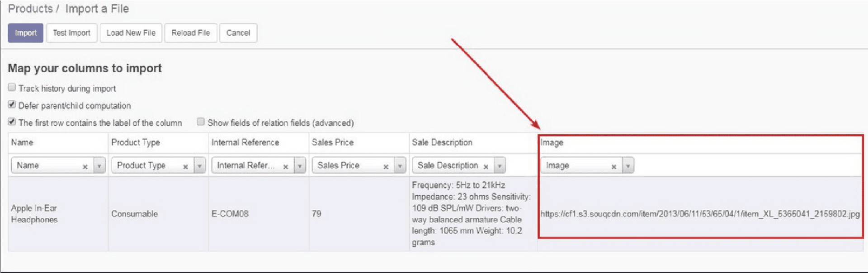Select the Name mapping field
Image resolution: width=868 pixels, height=273 pixels.
pyautogui.click(x=58, y=165)
